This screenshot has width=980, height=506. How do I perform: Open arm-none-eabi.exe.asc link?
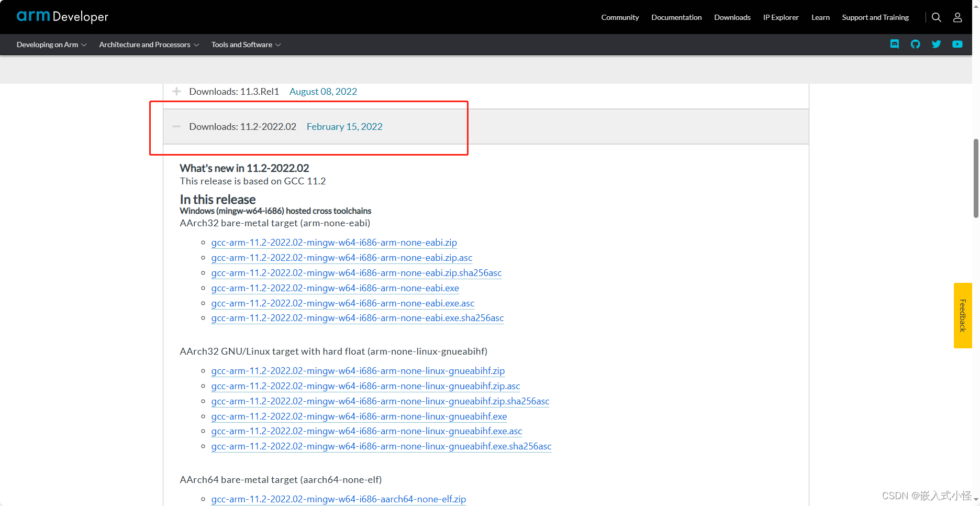coord(343,303)
